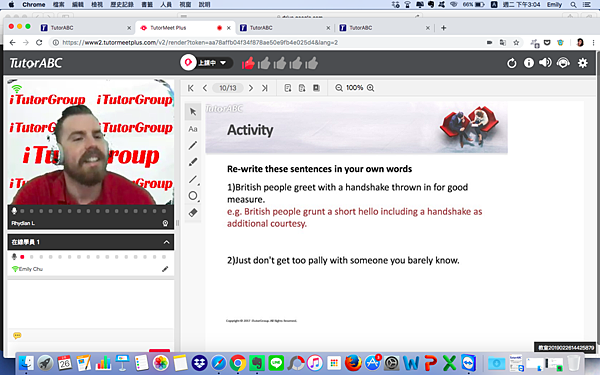Click the 100% zoom level
Image resolution: width=600 pixels, height=375 pixels.
[x=354, y=88]
